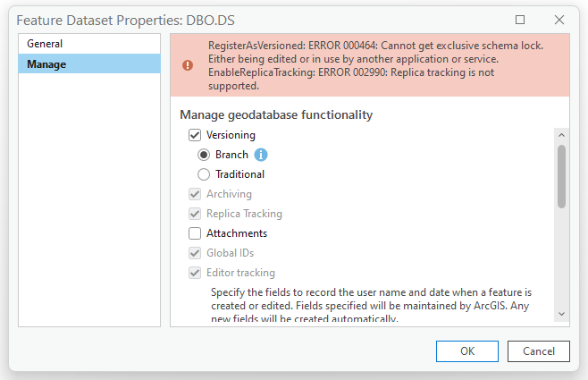
Task: Click the OK button
Action: (x=466, y=350)
